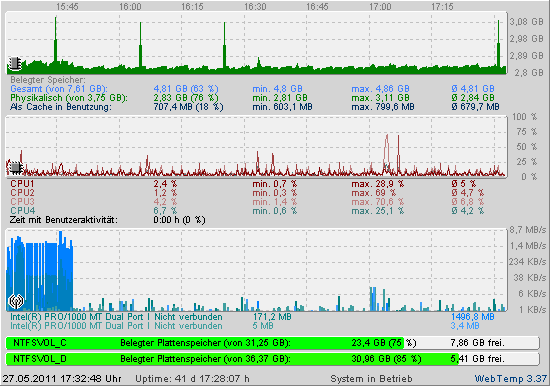
Task: Click the '3,08 GB' memory axis label
Action: tap(526, 22)
